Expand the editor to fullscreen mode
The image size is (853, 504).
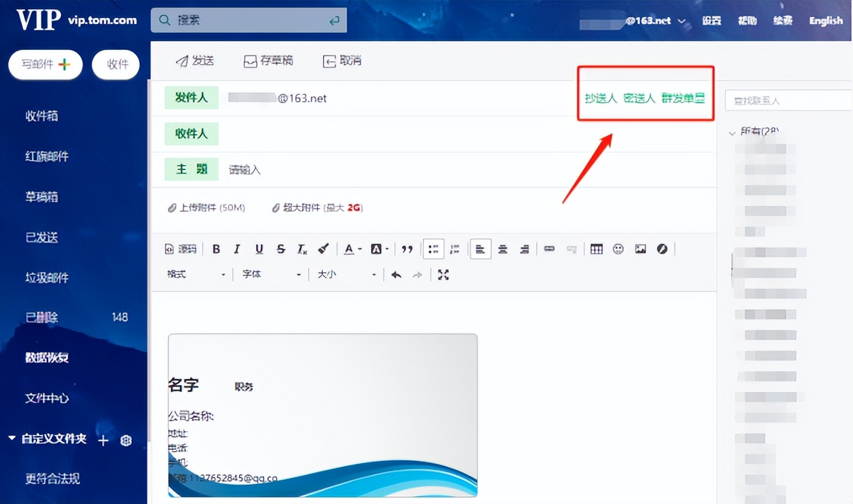click(x=443, y=274)
